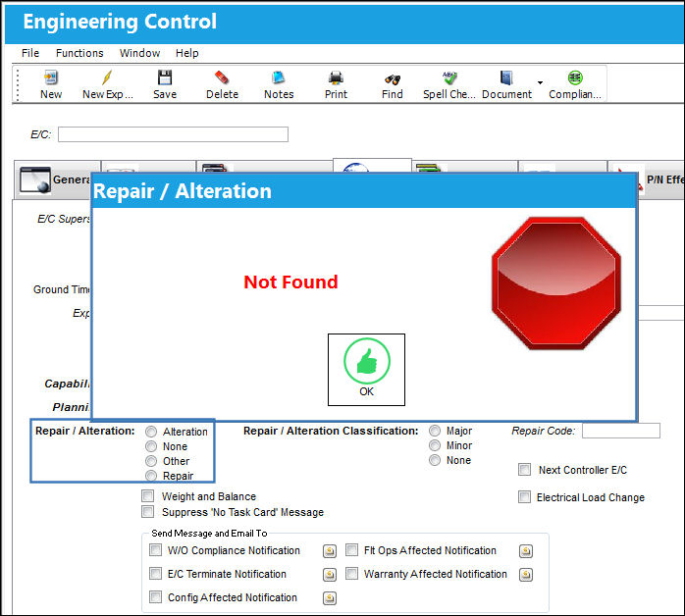Image resolution: width=685 pixels, height=616 pixels.
Task: Select the Other radio button
Action: (x=151, y=461)
